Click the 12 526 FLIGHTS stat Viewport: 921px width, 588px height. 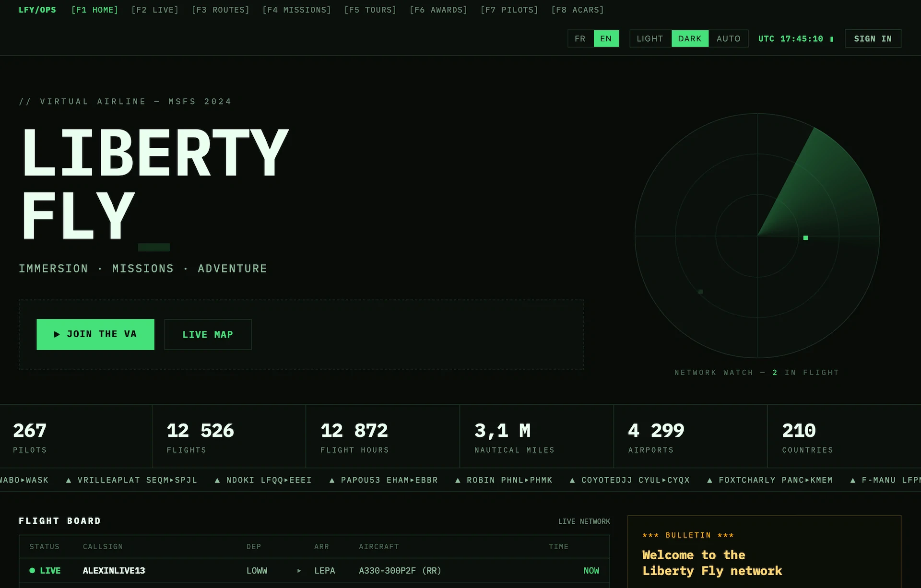coord(229,436)
